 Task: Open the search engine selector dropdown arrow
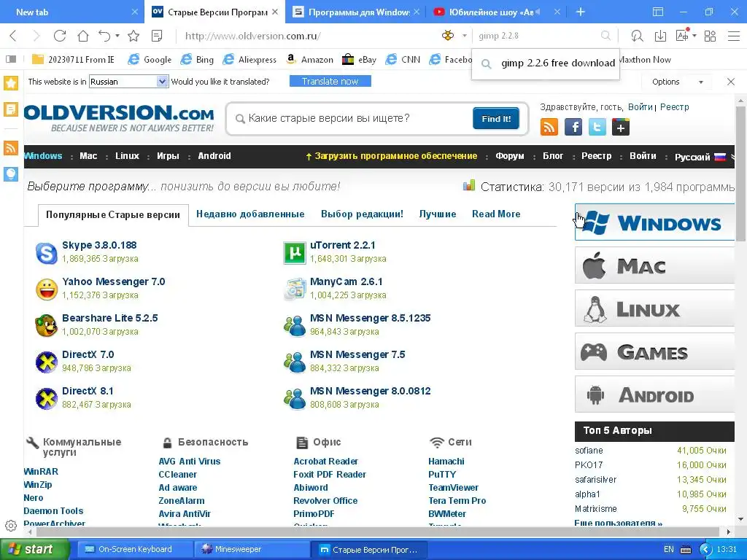[464, 36]
